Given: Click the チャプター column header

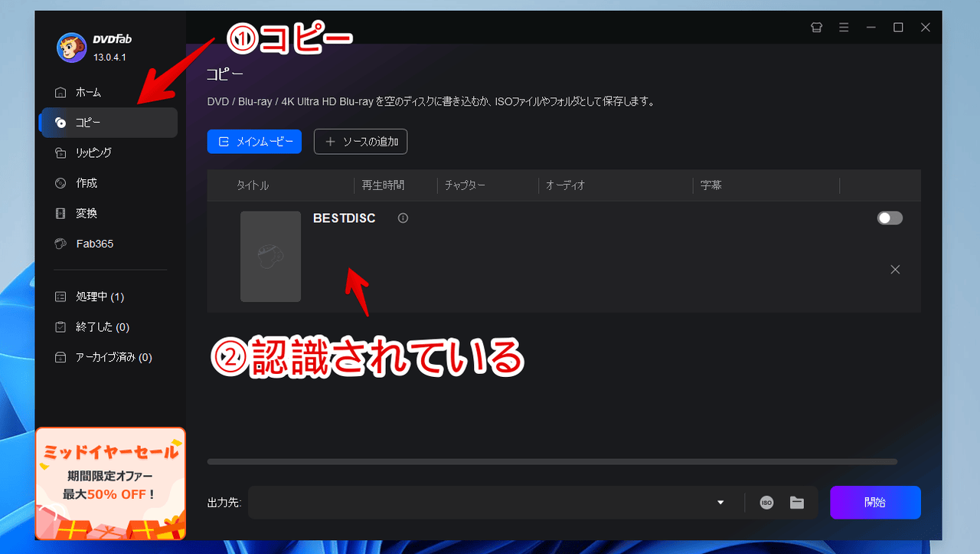Looking at the screenshot, I should (465, 185).
